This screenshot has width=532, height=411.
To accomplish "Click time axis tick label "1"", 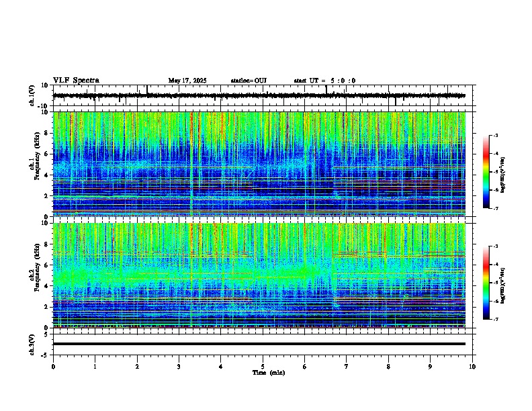I will click(95, 367).
